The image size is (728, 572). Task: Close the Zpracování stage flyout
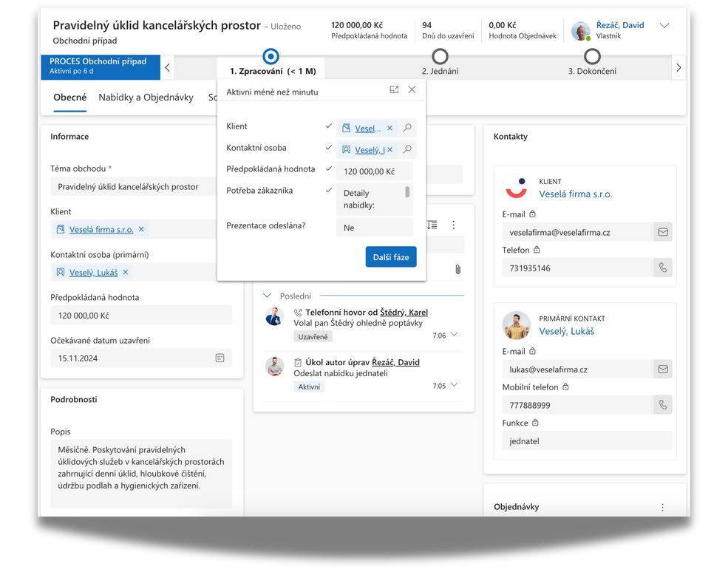412,90
